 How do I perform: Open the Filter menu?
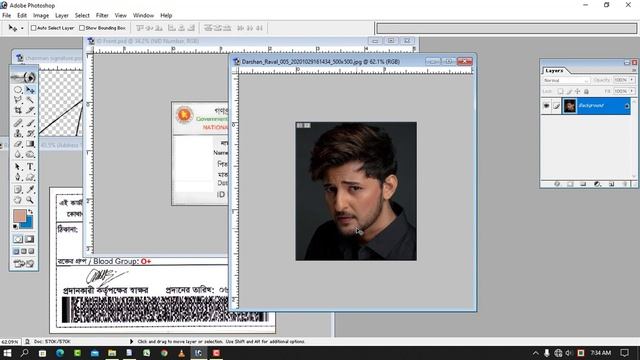(x=102, y=16)
